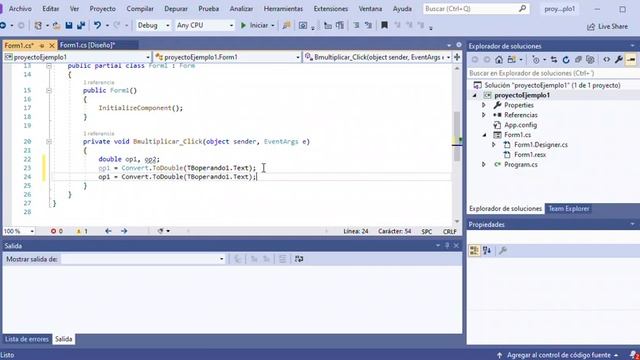Click the Solution Explorer search field
The height and width of the screenshot is (360, 640).
coord(553,73)
